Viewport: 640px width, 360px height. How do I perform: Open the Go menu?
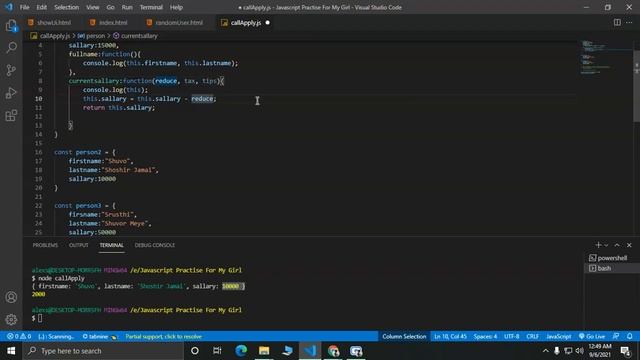(110, 7)
